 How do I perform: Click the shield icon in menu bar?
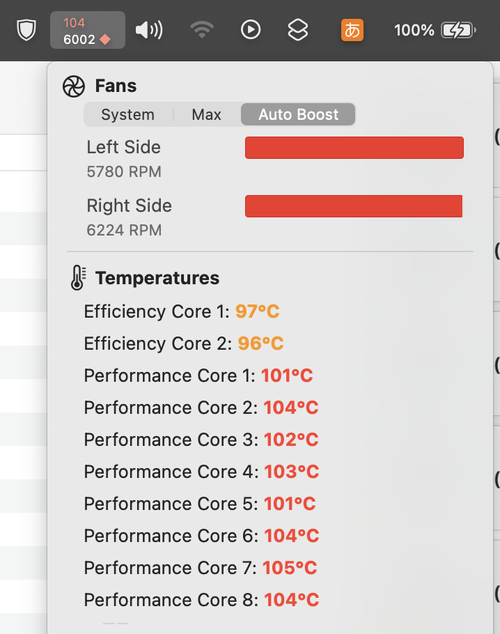point(26,30)
